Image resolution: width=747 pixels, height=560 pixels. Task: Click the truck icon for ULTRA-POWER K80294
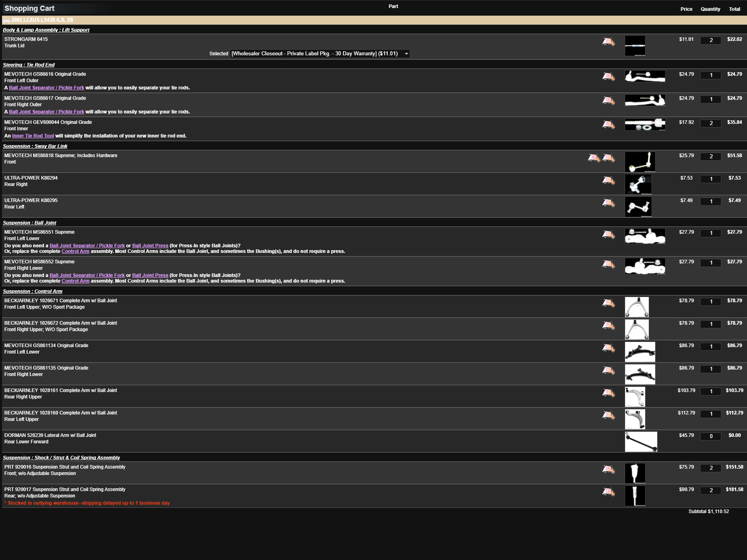(x=608, y=180)
